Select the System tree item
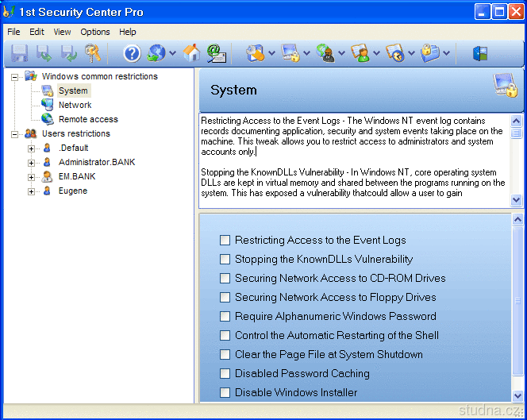 pos(73,91)
